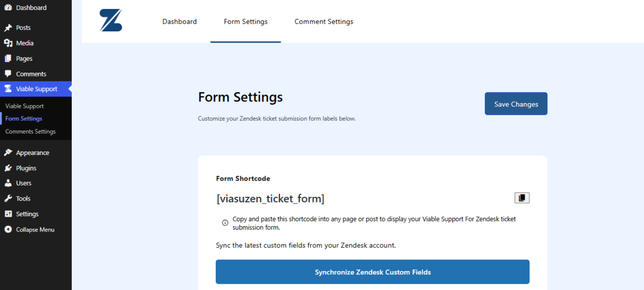The height and width of the screenshot is (290, 644).
Task: Click the Pages icon in sidebar
Action: point(8,58)
